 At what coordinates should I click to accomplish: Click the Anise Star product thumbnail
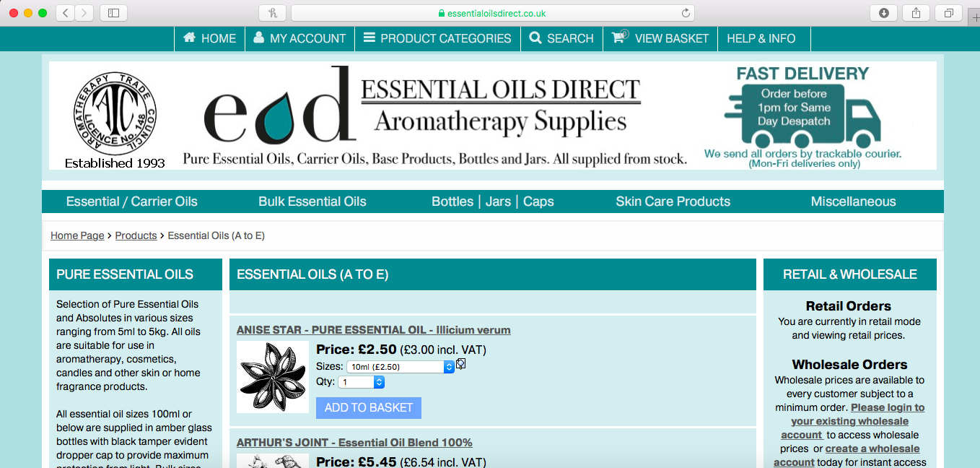pyautogui.click(x=273, y=377)
